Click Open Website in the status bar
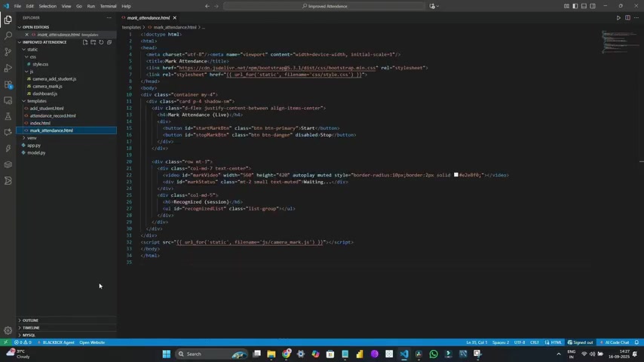Image resolution: width=644 pixels, height=362 pixels. [x=92, y=342]
